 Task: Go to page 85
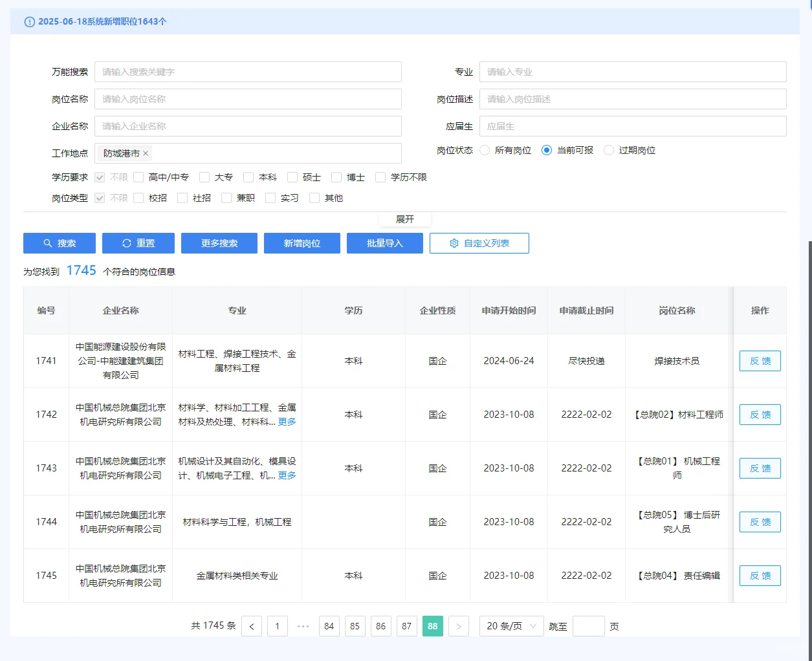[x=355, y=626]
